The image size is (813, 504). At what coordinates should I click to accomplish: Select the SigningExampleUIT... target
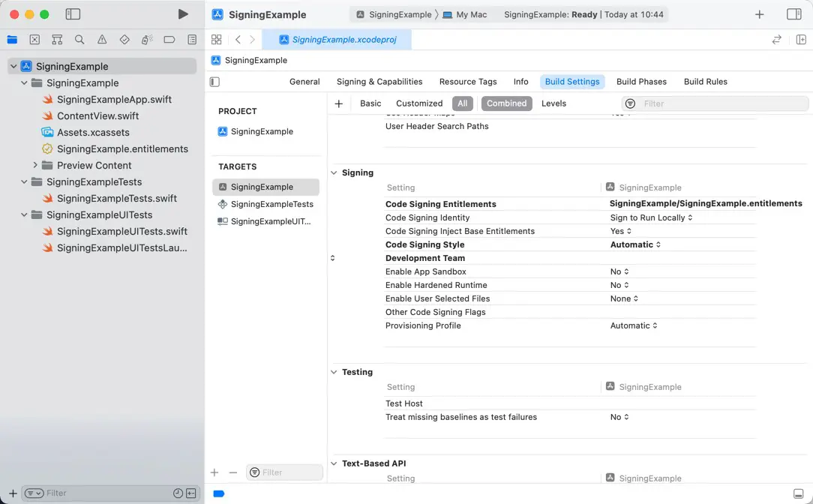coord(266,221)
